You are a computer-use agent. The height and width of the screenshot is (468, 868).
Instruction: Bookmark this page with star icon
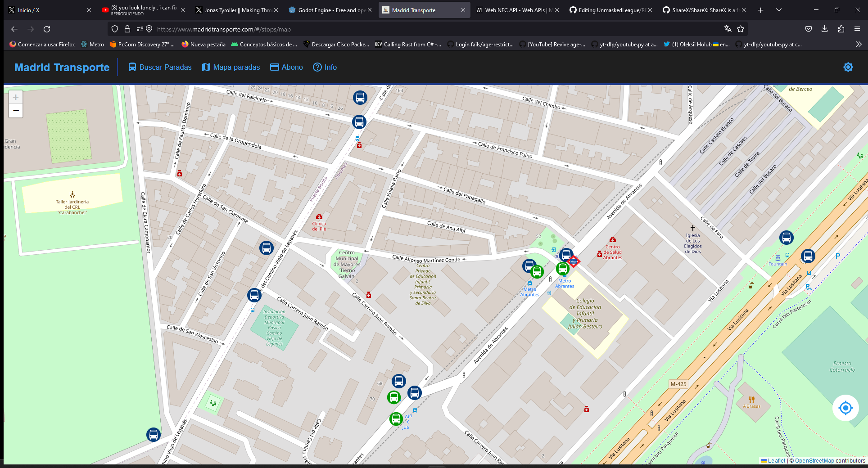pyautogui.click(x=741, y=29)
